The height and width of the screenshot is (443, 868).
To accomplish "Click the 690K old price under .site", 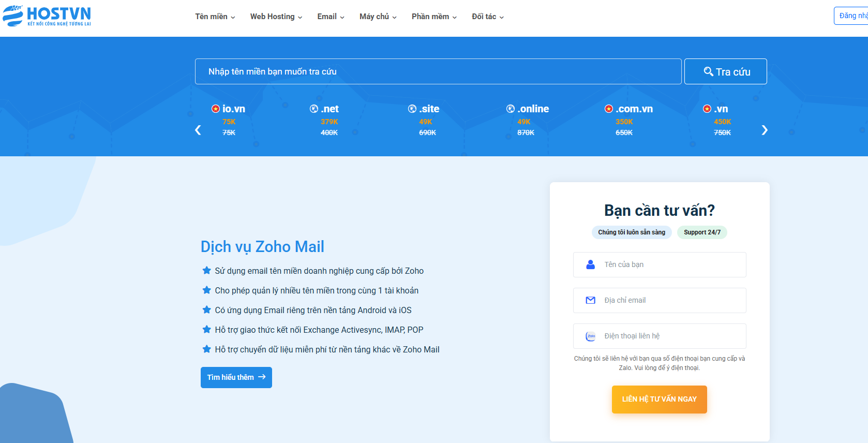I will tap(428, 132).
